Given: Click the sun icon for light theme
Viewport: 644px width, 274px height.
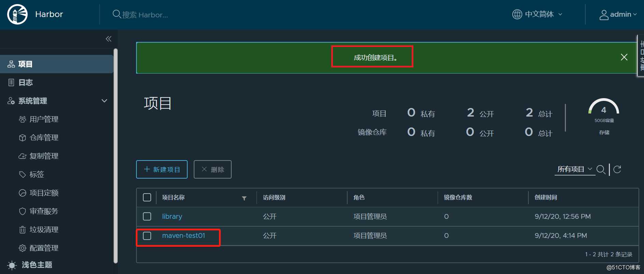Looking at the screenshot, I should tap(12, 265).
